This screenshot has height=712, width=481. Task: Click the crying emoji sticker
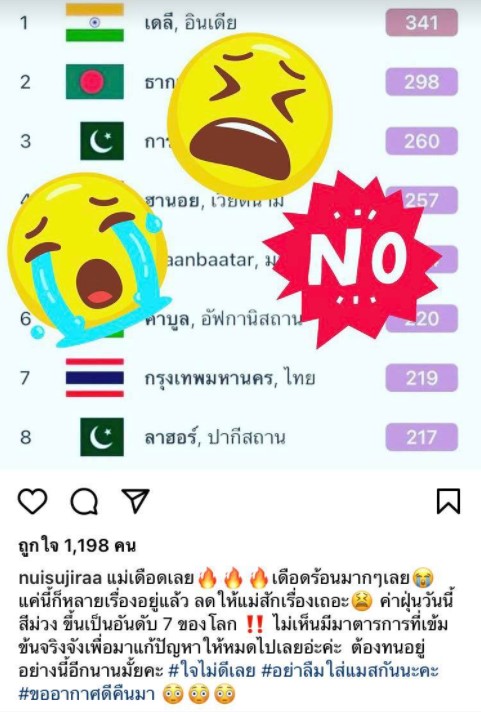pos(89,260)
